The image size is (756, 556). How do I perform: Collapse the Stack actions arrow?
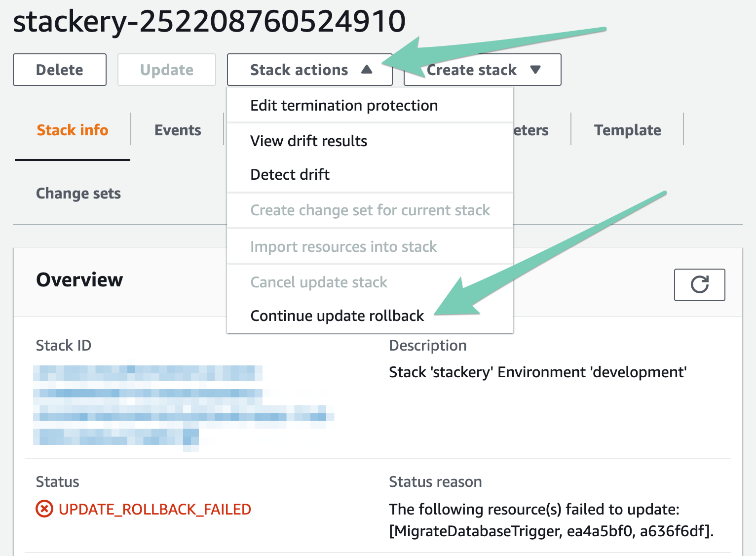[367, 70]
